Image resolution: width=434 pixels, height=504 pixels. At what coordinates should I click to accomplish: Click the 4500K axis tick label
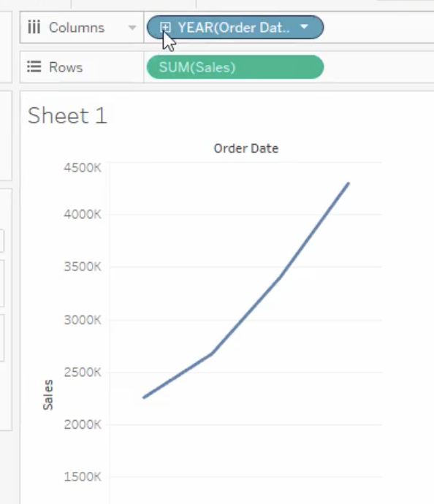pos(83,167)
